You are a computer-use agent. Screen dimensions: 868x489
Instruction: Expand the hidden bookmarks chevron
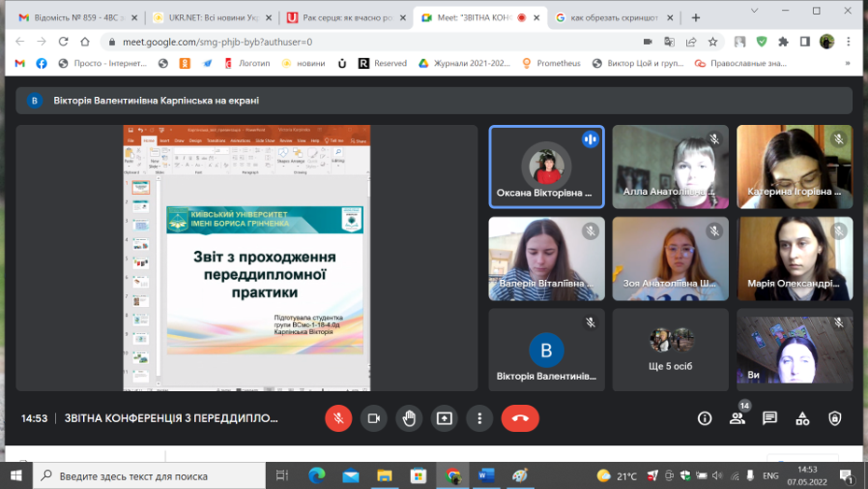[x=847, y=63]
